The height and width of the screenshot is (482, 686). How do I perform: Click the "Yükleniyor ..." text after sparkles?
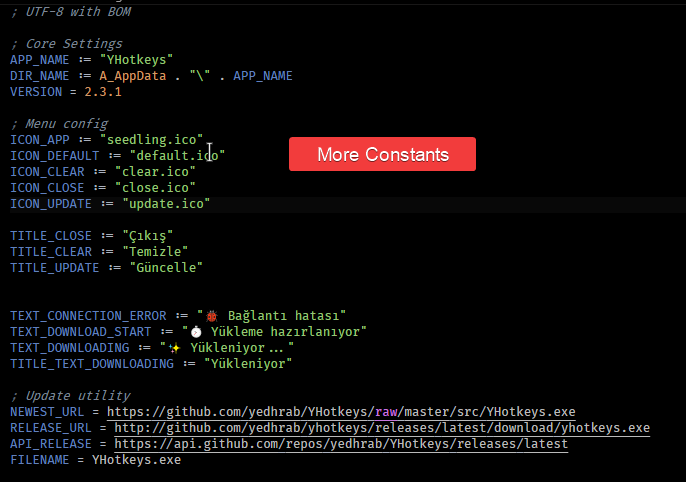click(x=237, y=348)
